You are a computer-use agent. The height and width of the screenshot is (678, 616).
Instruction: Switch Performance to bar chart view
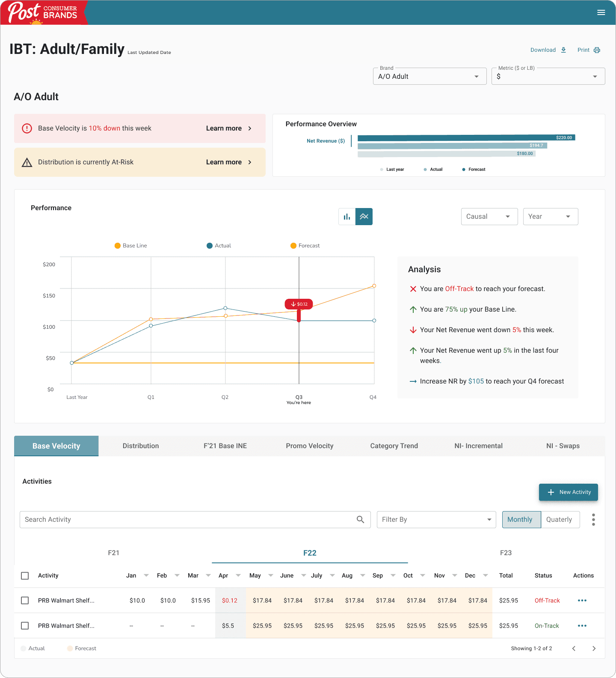point(347,217)
